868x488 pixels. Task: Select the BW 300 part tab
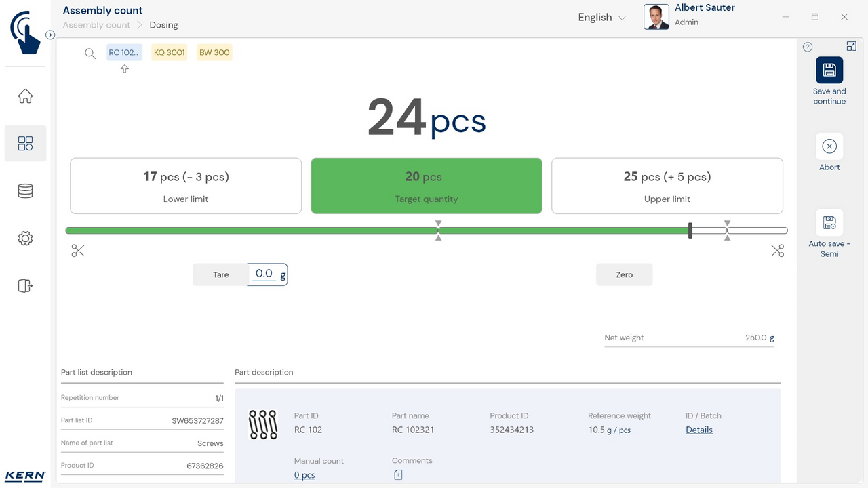click(x=214, y=53)
